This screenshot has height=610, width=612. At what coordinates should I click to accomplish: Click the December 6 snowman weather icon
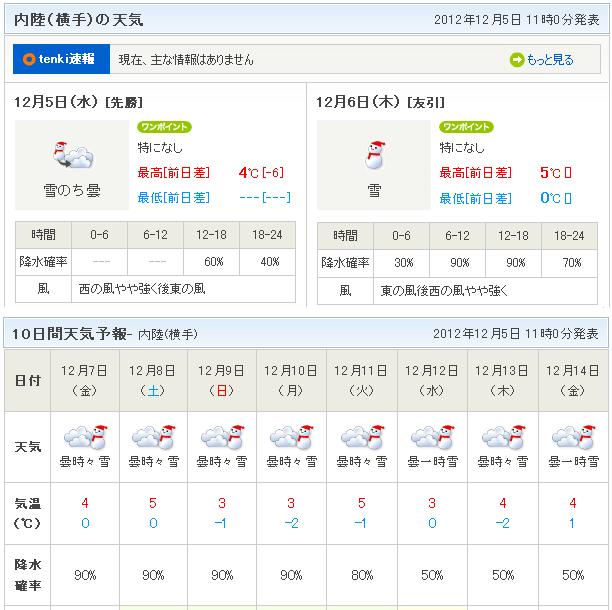coord(375,155)
